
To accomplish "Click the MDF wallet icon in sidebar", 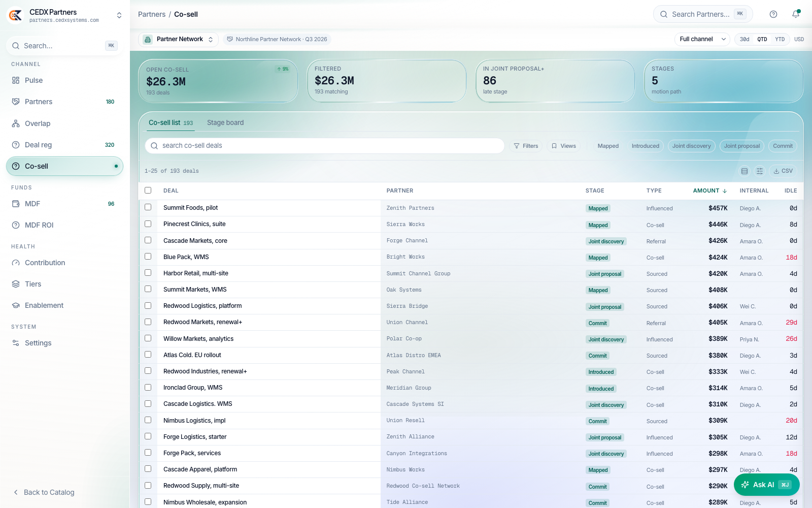I will (x=16, y=204).
